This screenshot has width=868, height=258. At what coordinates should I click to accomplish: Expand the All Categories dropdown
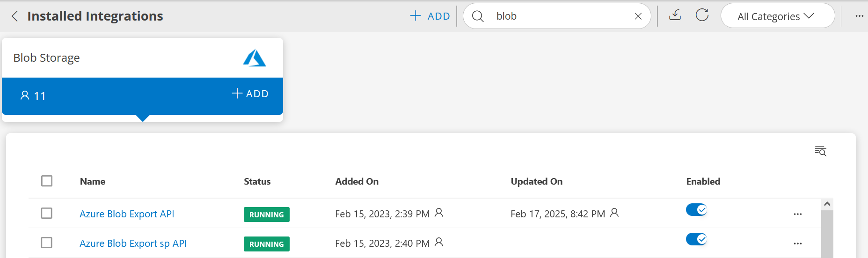coord(777,16)
